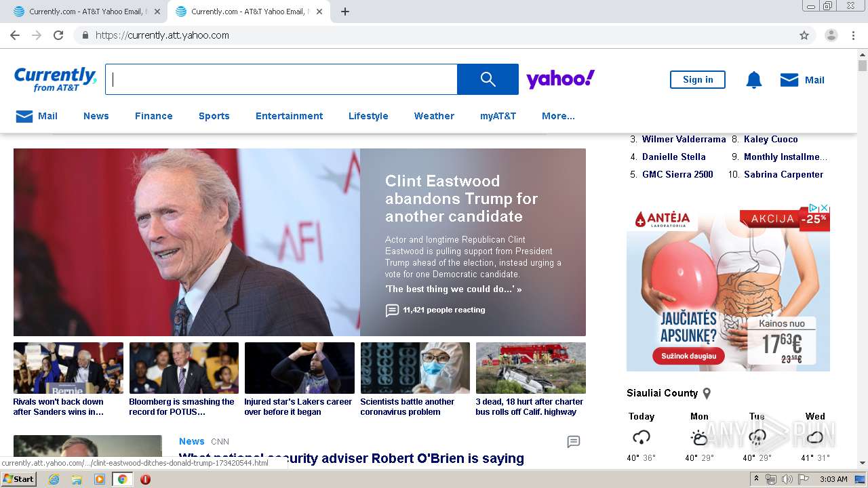This screenshot has width=868, height=488.
Task: Click the blue search magnifier button
Action: coord(488,79)
